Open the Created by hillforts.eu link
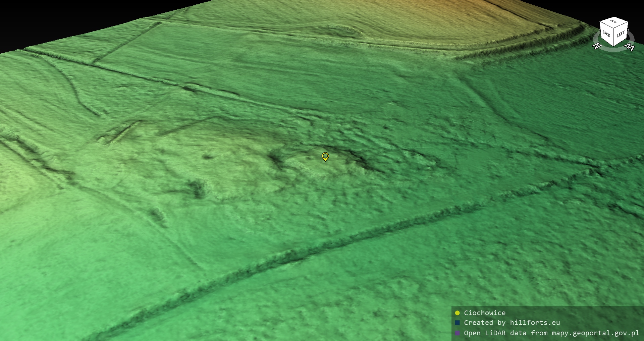This screenshot has height=341, width=644. coord(512,323)
